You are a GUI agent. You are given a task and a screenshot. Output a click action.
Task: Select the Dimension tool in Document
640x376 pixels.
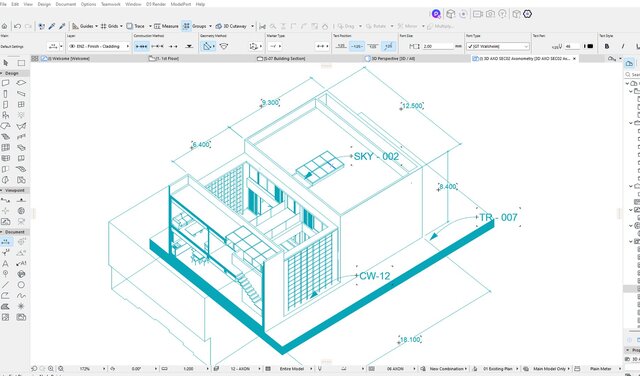[5, 242]
